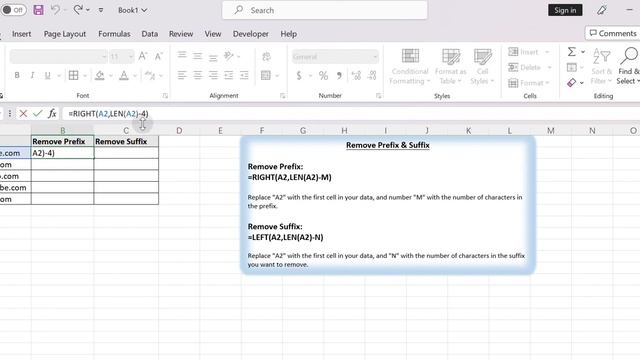The width and height of the screenshot is (640, 360).
Task: Click the Insert Function fx icon
Action: coord(52,113)
